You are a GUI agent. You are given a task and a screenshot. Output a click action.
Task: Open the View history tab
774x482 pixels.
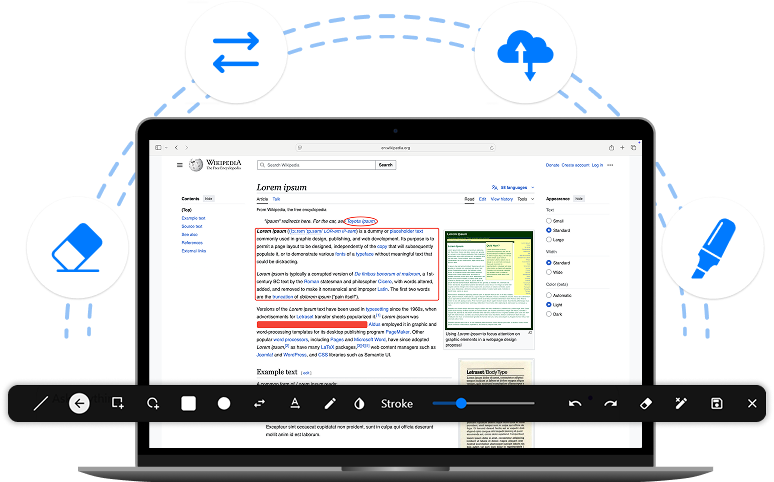click(501, 199)
